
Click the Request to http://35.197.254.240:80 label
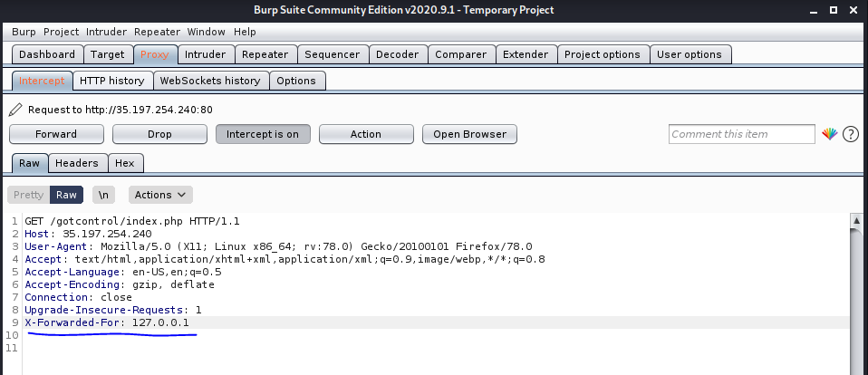[x=121, y=111]
